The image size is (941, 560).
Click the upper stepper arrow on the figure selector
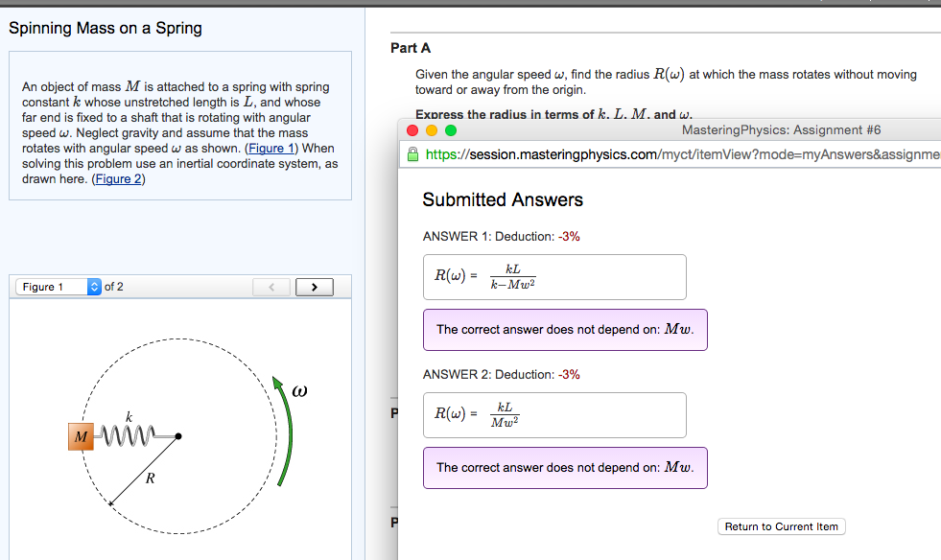93,282
